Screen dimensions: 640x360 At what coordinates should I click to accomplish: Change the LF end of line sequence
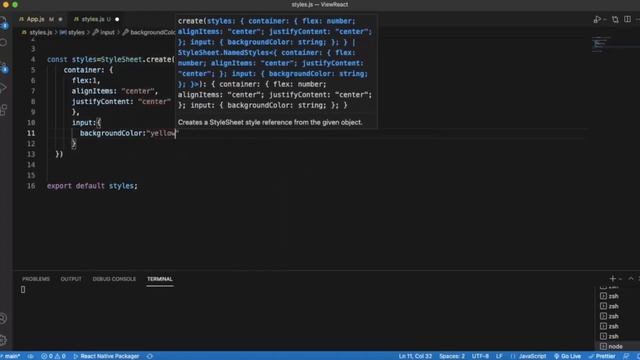(499, 356)
